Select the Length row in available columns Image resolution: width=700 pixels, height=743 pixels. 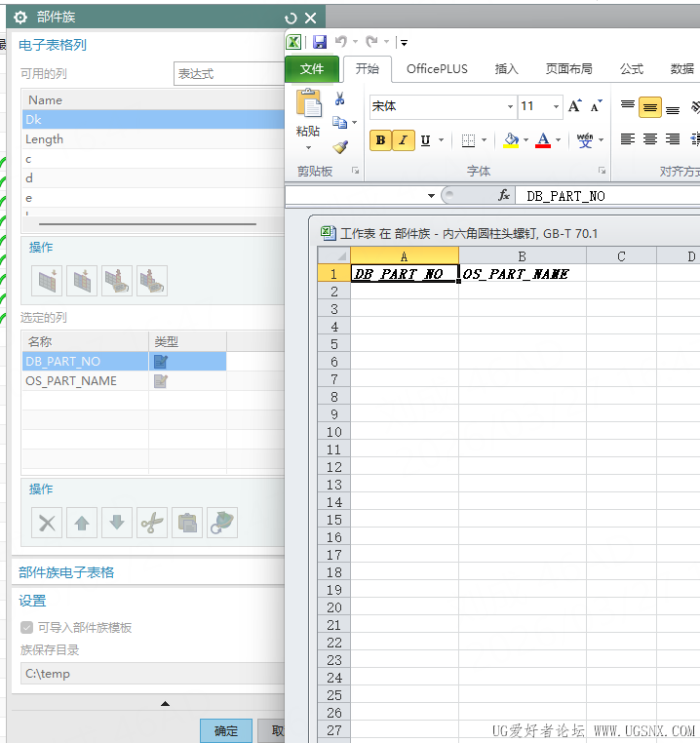[x=153, y=139]
